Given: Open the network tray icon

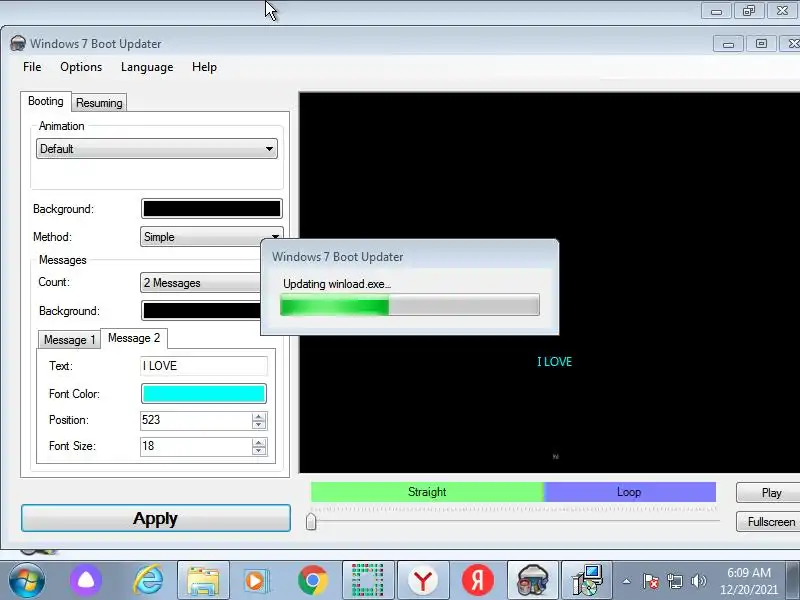Looking at the screenshot, I should coord(675,581).
